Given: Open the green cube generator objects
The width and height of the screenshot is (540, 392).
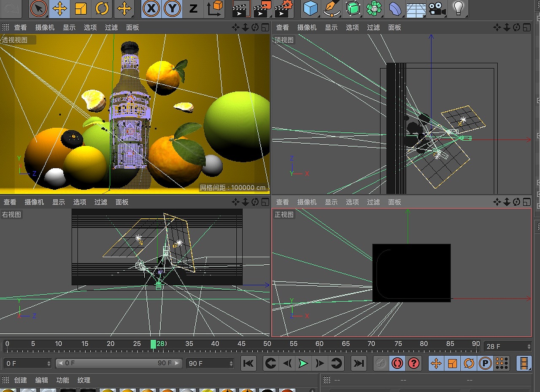Looking at the screenshot, I should 353,8.
